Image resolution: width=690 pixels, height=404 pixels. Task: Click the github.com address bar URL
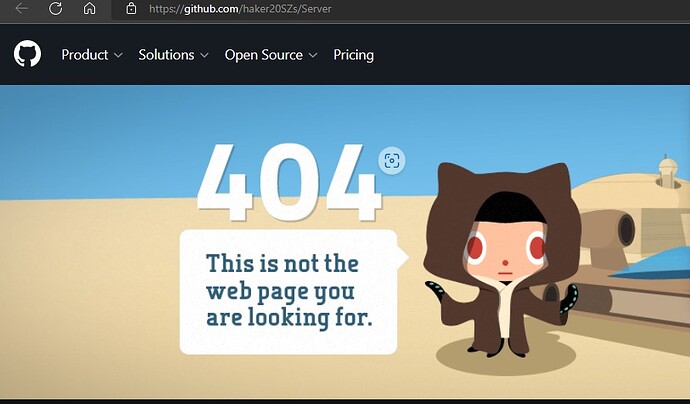[240, 9]
